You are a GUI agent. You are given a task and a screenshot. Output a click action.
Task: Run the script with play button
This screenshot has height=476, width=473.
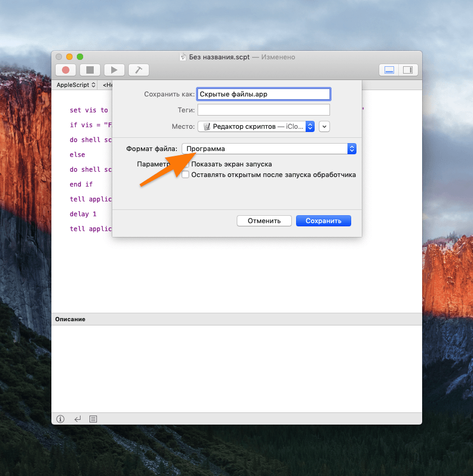(114, 70)
